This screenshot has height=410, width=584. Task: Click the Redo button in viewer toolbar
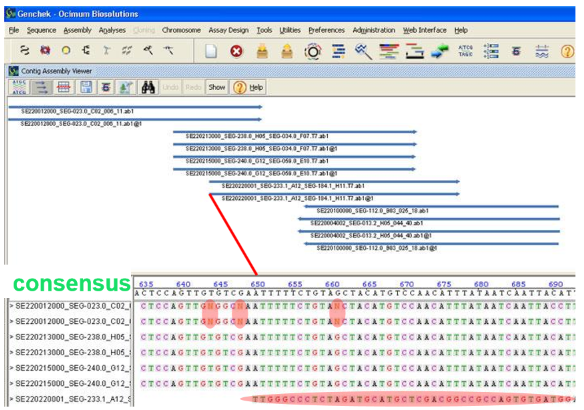(193, 87)
